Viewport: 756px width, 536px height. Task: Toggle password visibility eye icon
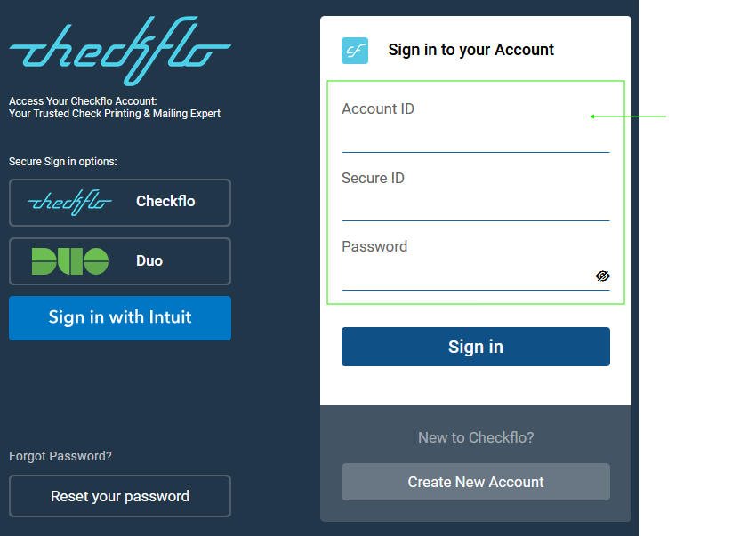602,276
